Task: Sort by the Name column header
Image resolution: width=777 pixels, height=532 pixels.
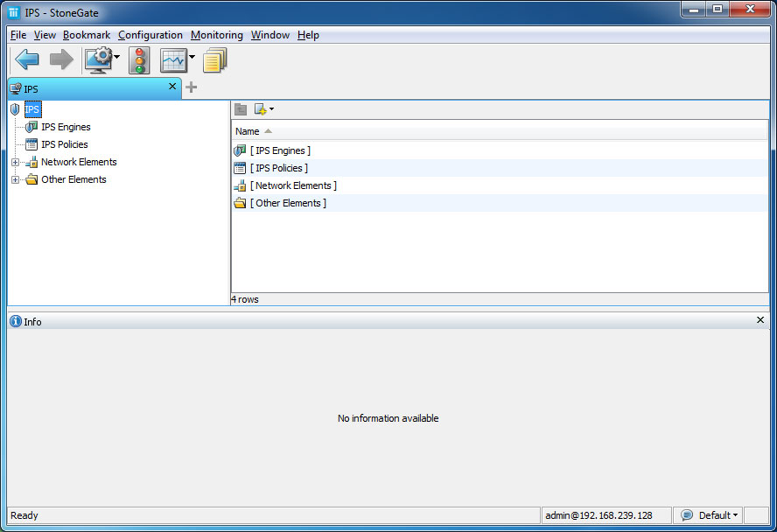Action: [500, 131]
